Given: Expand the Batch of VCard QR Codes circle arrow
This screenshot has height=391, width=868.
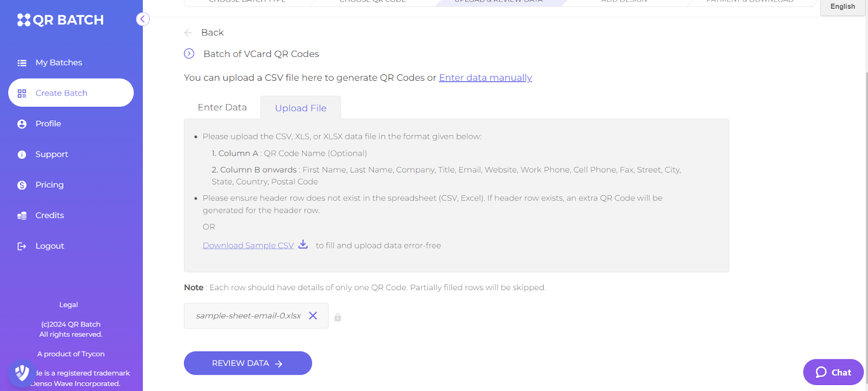Looking at the screenshot, I should click(189, 54).
